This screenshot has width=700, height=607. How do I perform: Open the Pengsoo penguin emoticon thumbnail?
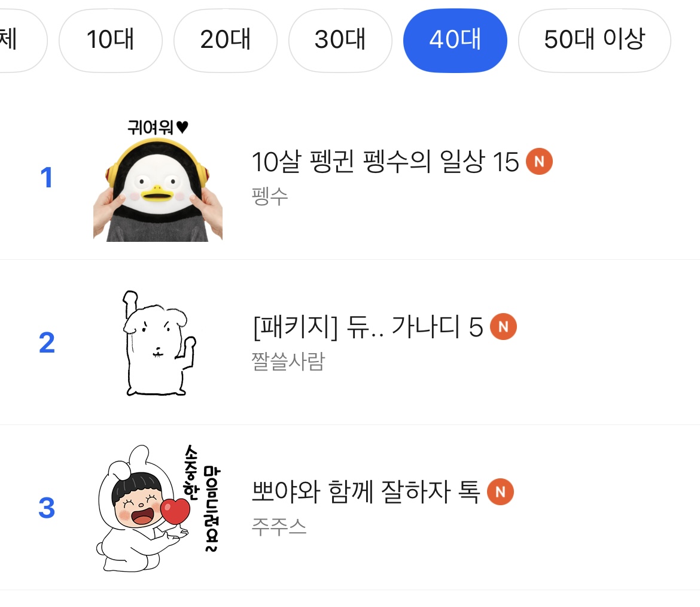[158, 180]
